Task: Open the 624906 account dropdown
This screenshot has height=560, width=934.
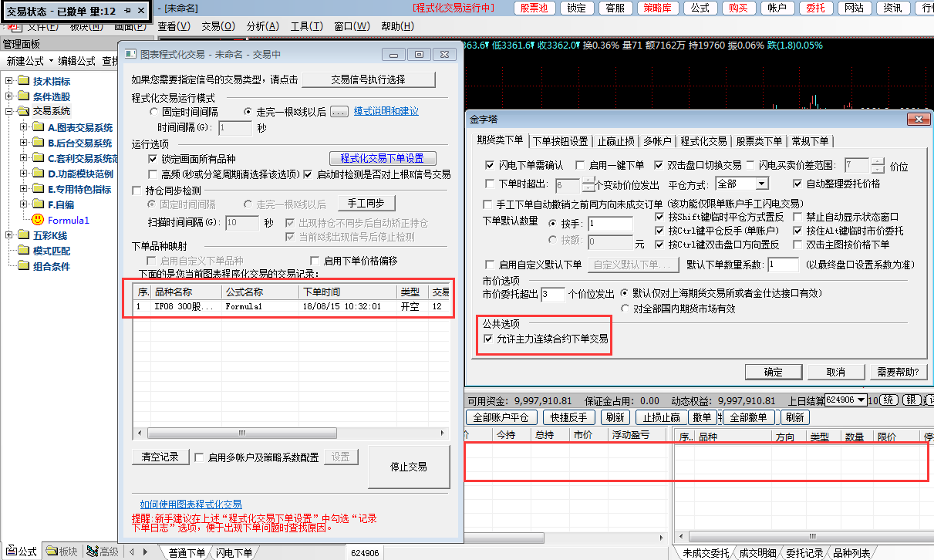Action: click(x=862, y=400)
